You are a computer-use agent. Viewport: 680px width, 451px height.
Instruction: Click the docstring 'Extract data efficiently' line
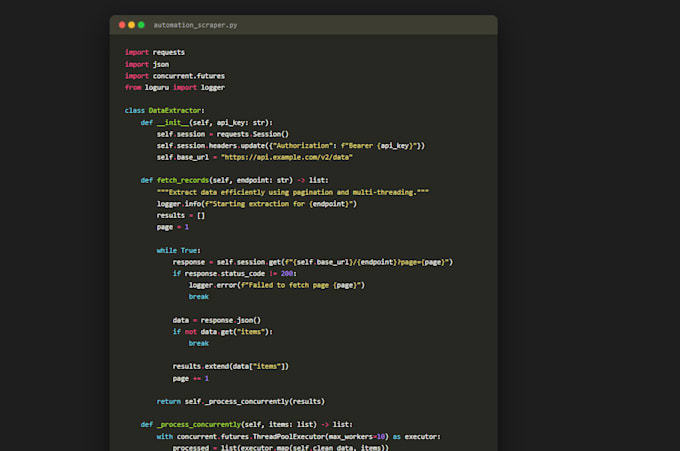293,192
